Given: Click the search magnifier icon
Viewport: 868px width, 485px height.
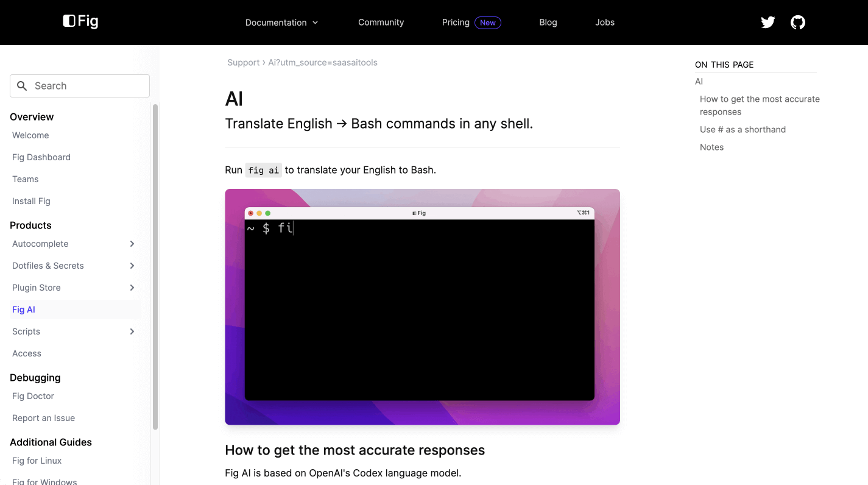Looking at the screenshot, I should [x=22, y=86].
